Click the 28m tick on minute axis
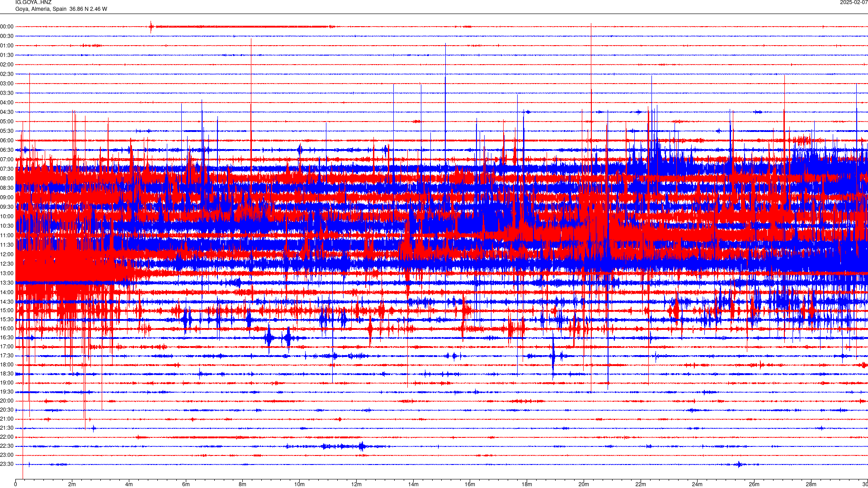Image resolution: width=868 pixels, height=488 pixels. (811, 484)
